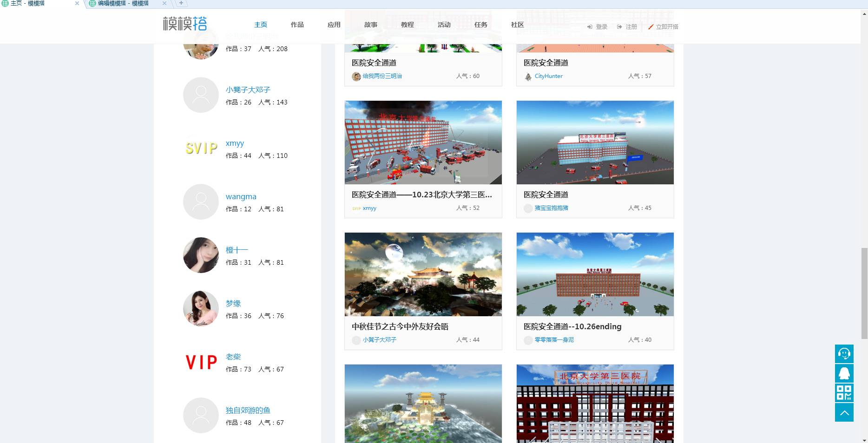Click the 模模搭 site logo
868x443 pixels.
click(185, 24)
